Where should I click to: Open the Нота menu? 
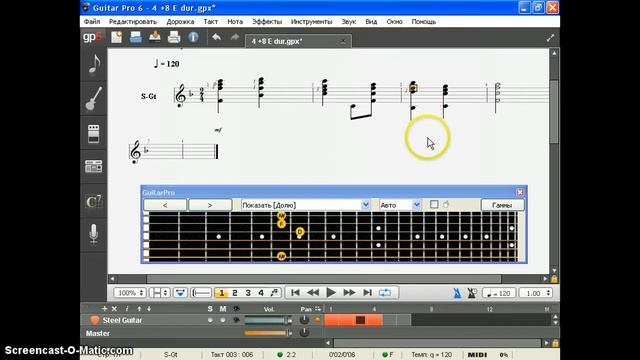(x=235, y=22)
